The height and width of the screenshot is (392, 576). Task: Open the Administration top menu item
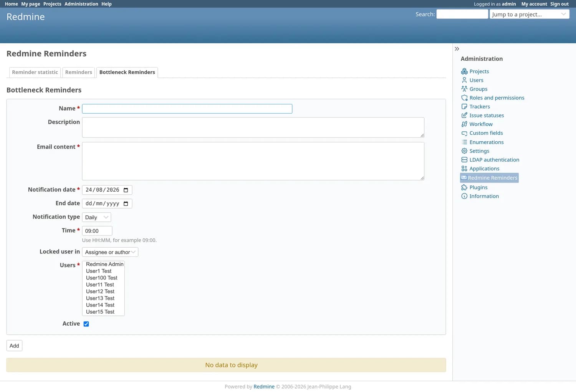81,4
